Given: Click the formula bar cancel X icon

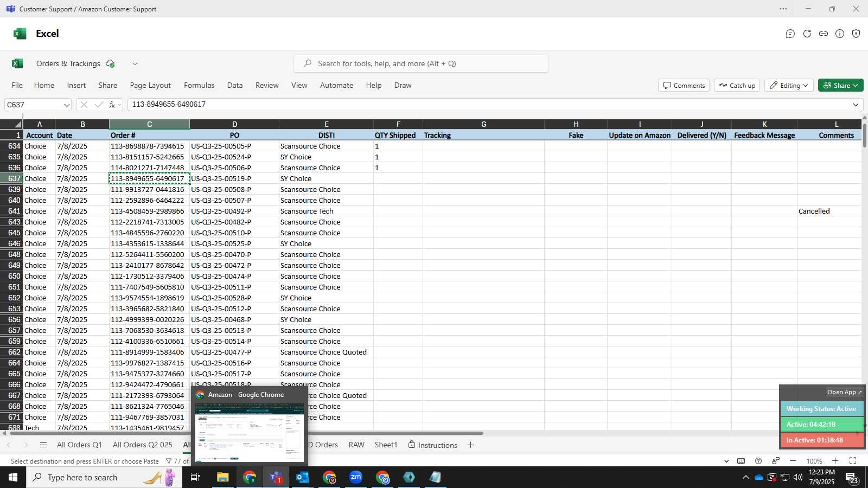Looking at the screenshot, I should [x=84, y=105].
